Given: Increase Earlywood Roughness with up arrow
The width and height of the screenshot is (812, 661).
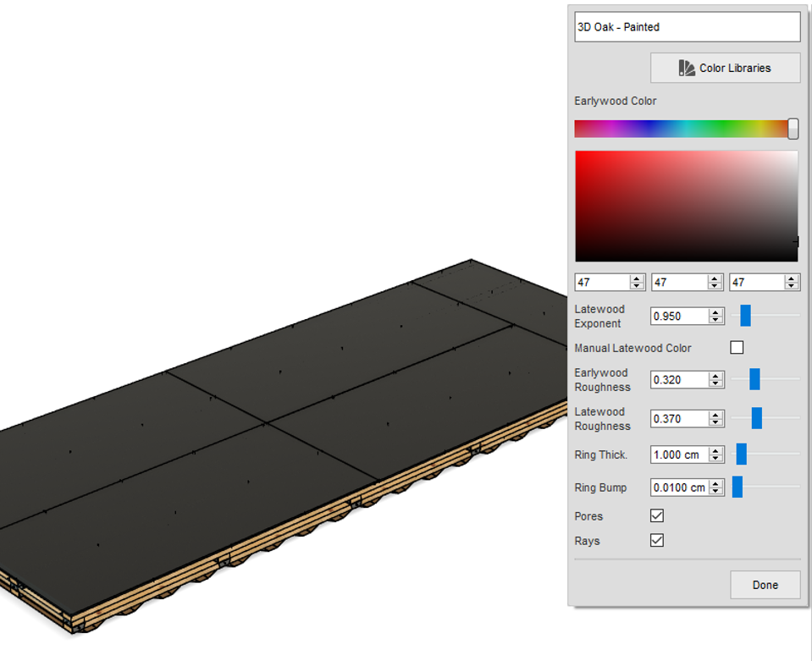Looking at the screenshot, I should [x=715, y=377].
